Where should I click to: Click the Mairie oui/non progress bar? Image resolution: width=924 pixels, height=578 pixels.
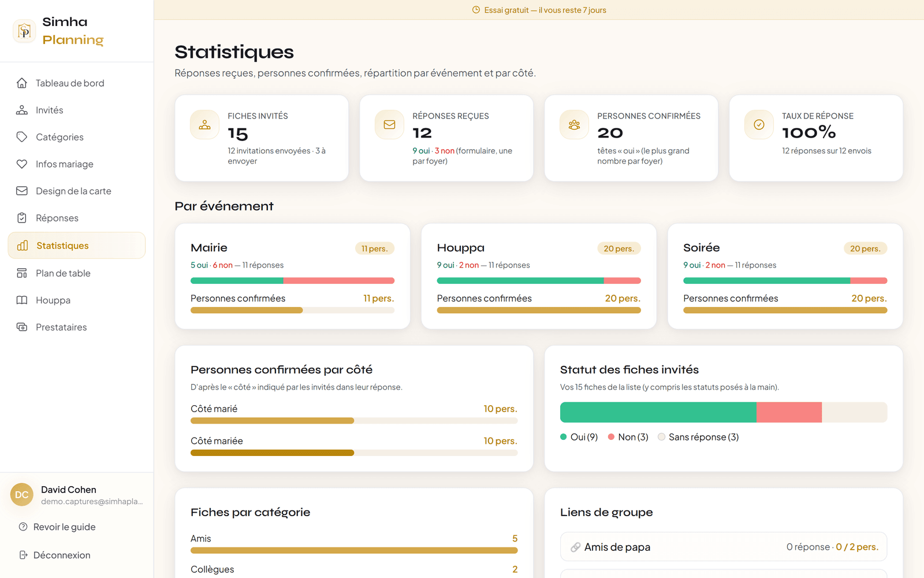292,281
